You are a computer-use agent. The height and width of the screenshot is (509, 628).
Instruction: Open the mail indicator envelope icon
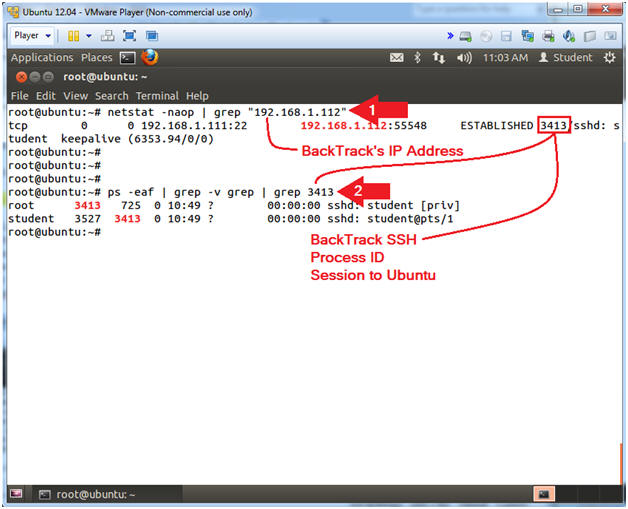(397, 58)
